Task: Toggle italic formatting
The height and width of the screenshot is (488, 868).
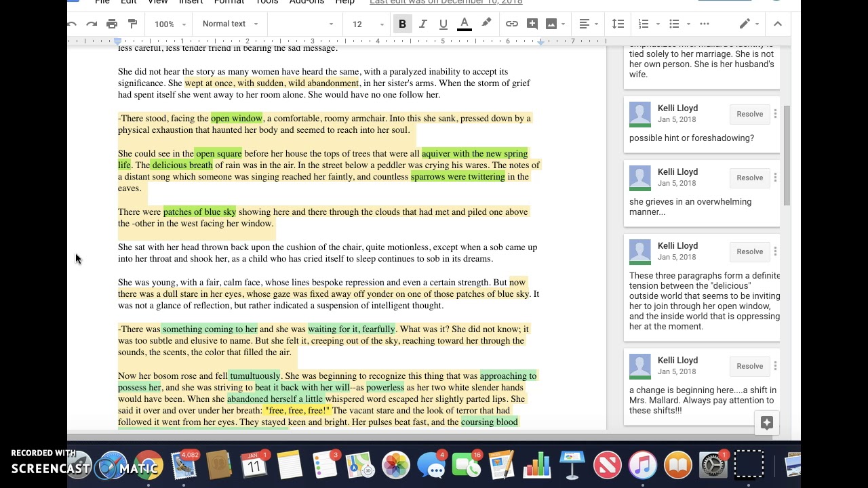Action: click(x=422, y=24)
